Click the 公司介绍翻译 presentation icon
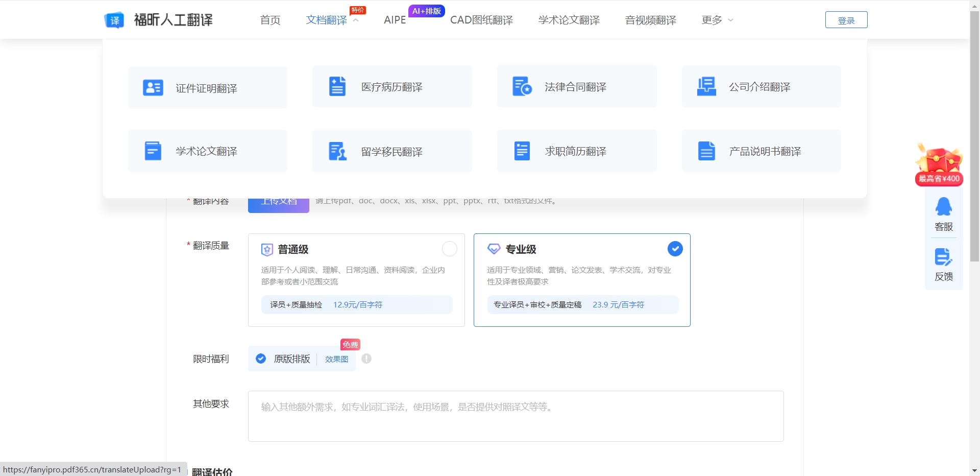 pyautogui.click(x=706, y=86)
